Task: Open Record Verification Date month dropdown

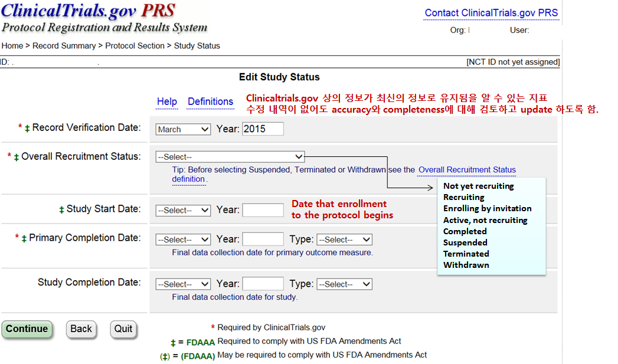Action: (x=183, y=129)
